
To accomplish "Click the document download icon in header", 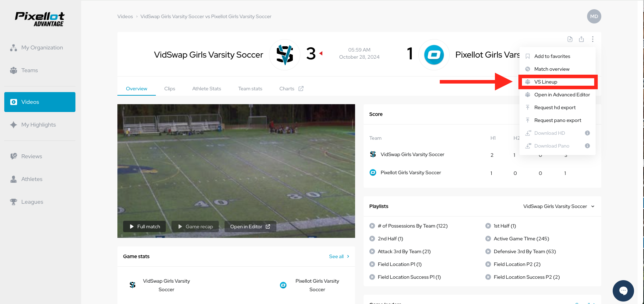I will (x=570, y=39).
